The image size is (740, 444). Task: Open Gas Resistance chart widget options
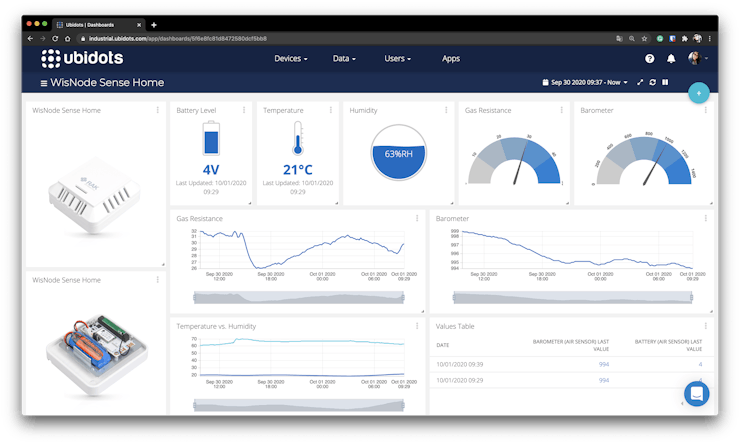pyautogui.click(x=417, y=218)
